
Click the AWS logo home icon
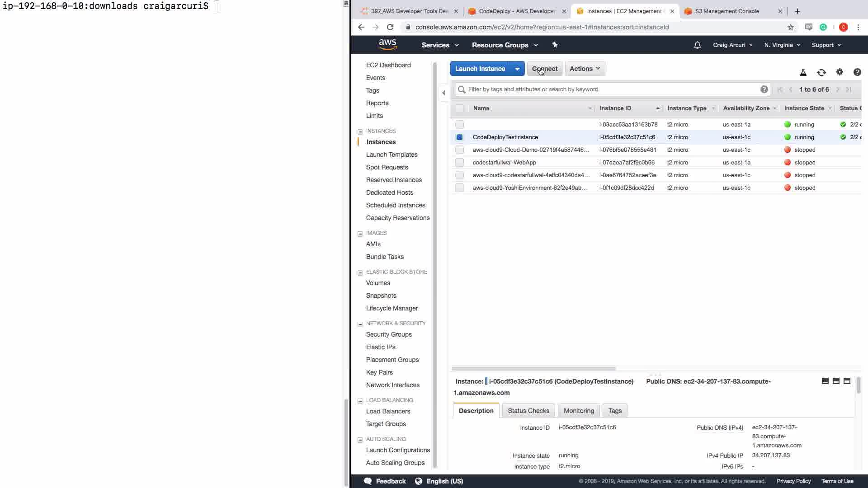(x=387, y=44)
